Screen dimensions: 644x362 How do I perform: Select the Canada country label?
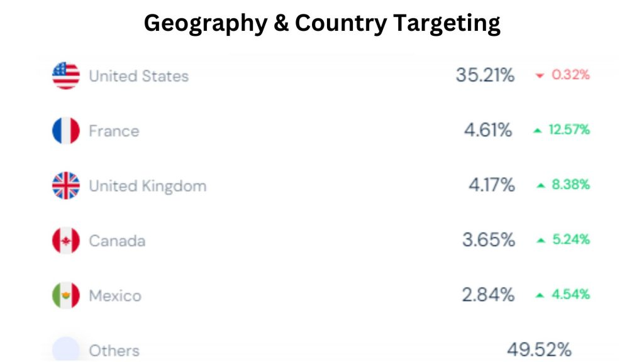click(x=117, y=241)
